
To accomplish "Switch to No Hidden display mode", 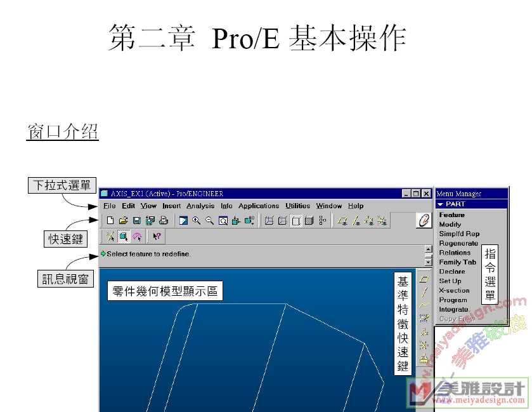I will tap(296, 221).
